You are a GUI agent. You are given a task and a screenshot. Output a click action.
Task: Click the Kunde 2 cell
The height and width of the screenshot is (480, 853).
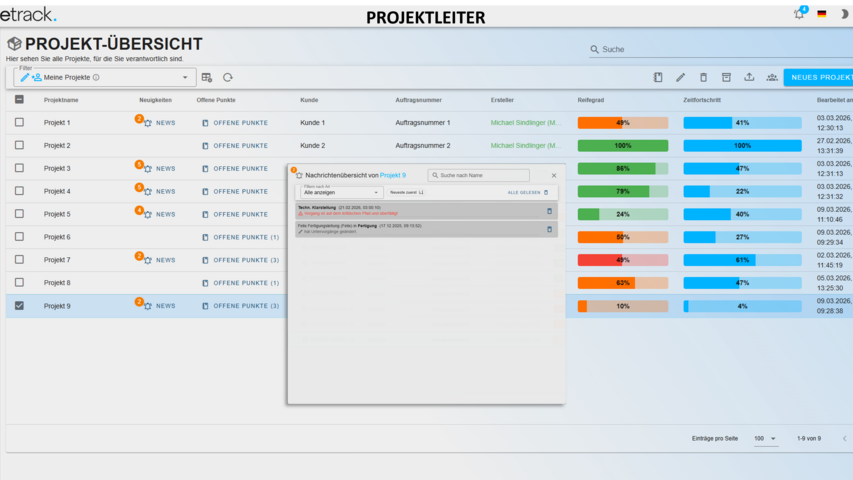(312, 146)
